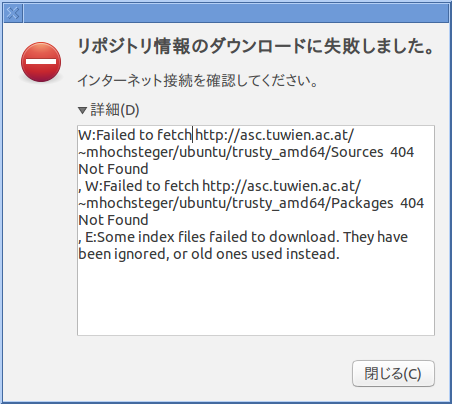This screenshot has height=404, width=452.
Task: Click the 閉じる(C) close button
Action: coord(393,374)
